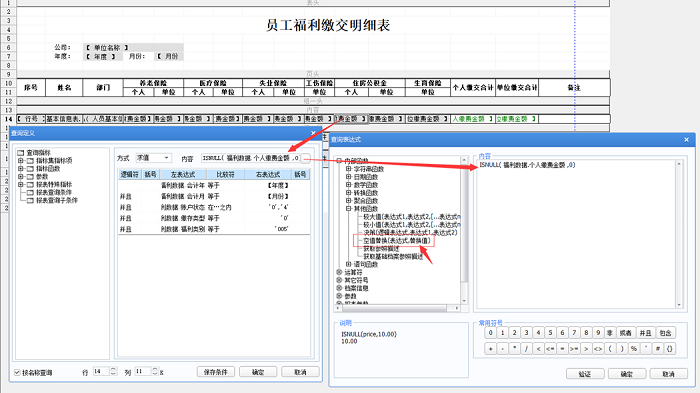Viewport: 700px width, 393px height.
Task: Collapse the 其他函数 tree node
Action: (349, 209)
